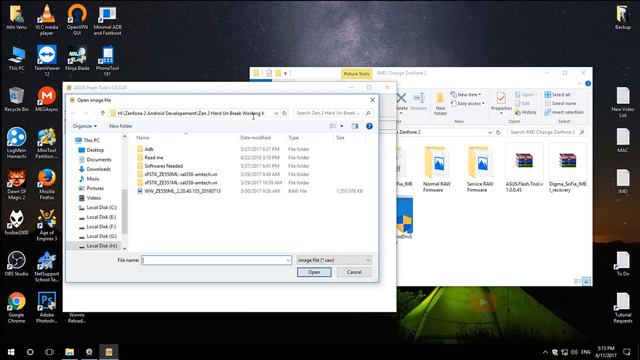Select the Digma_SoFia_IMEI_recovery archive
Screen dimensions: 640x360
coord(567,169)
